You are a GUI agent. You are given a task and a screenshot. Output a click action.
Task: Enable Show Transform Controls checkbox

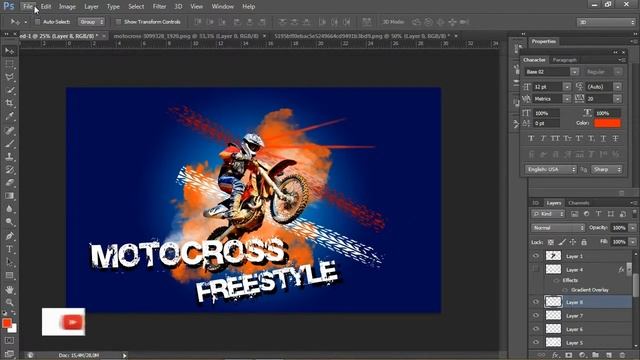pyautogui.click(x=118, y=22)
